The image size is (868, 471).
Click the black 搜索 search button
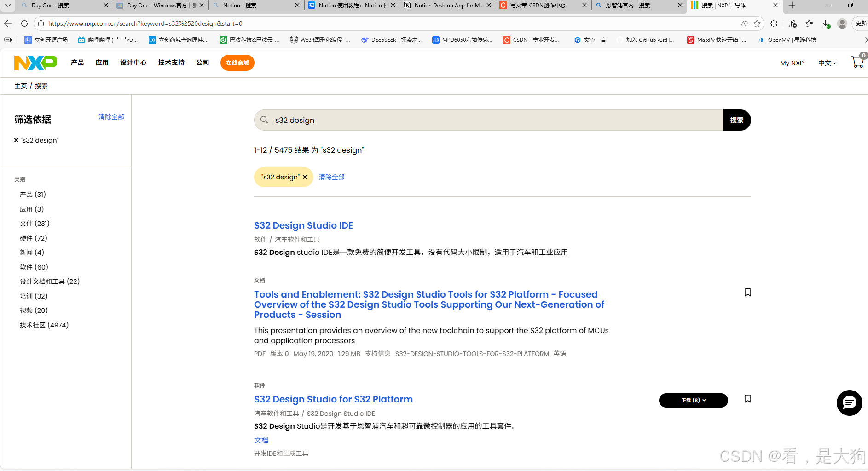pos(737,120)
